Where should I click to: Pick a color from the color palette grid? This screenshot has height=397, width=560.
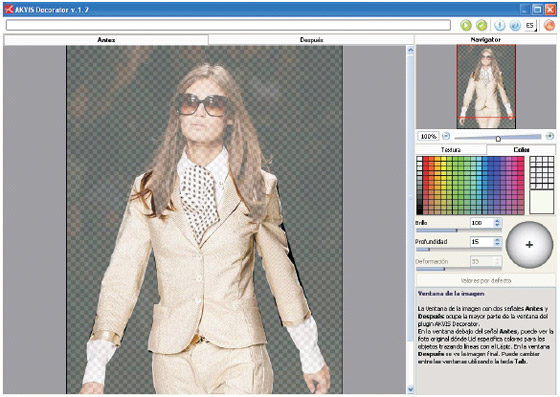click(x=470, y=185)
